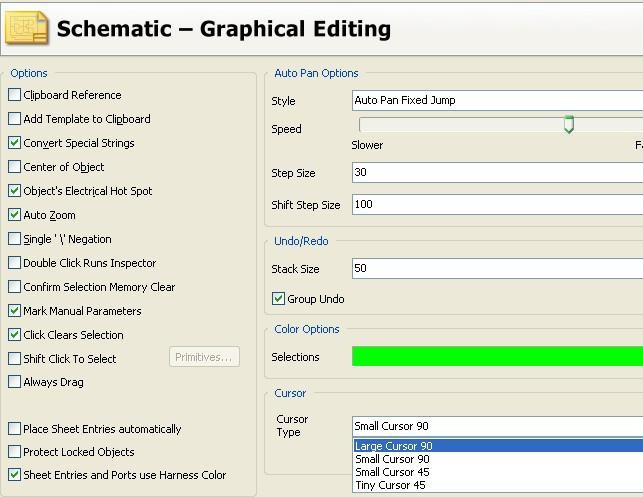Disable the Auto Zoom checkbox
The height and width of the screenshot is (497, 643).
click(14, 215)
